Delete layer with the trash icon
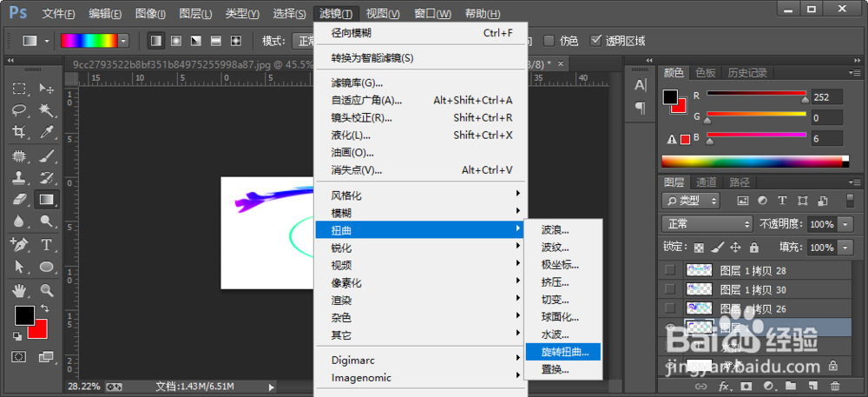Viewport: 868px width, 397px height. (835, 386)
